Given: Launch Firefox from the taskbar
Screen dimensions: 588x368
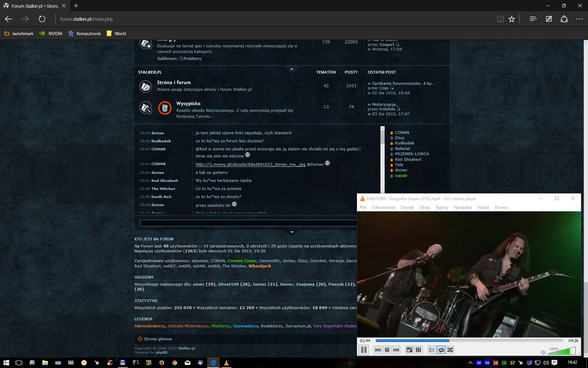Looking at the screenshot, I should [161, 363].
